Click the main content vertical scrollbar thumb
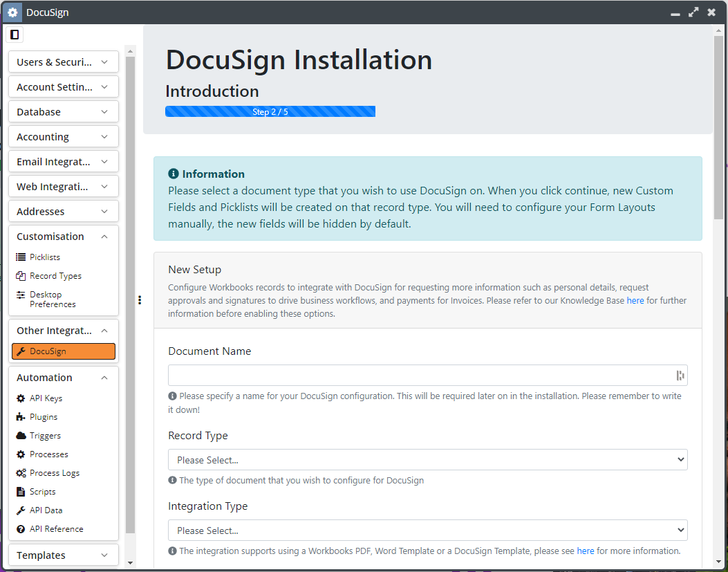 (x=718, y=127)
